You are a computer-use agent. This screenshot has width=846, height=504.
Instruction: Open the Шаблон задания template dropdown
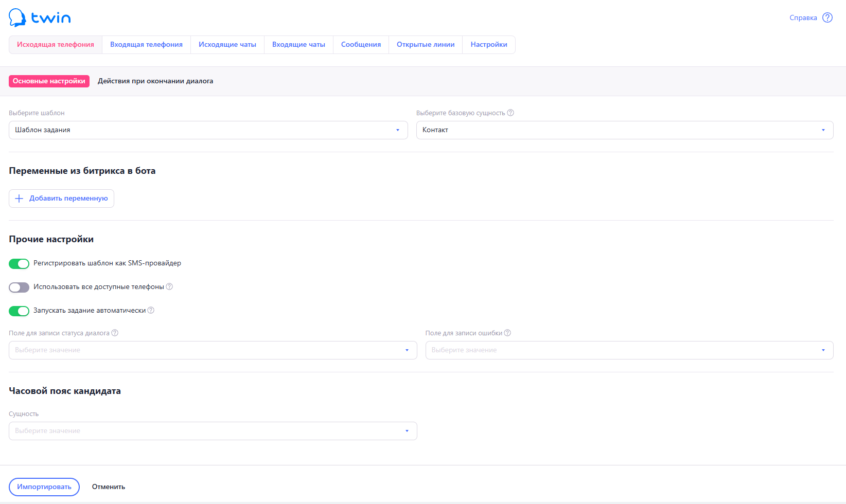(208, 130)
